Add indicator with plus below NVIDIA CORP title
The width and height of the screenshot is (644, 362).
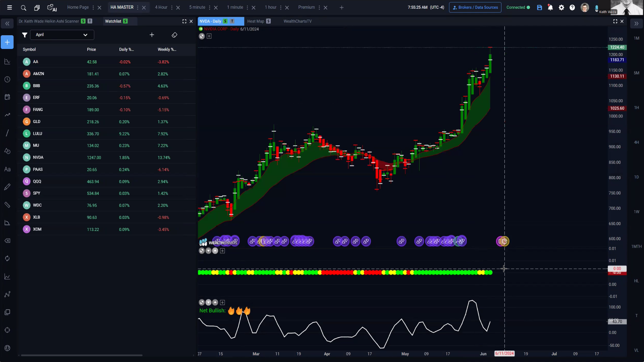(209, 36)
